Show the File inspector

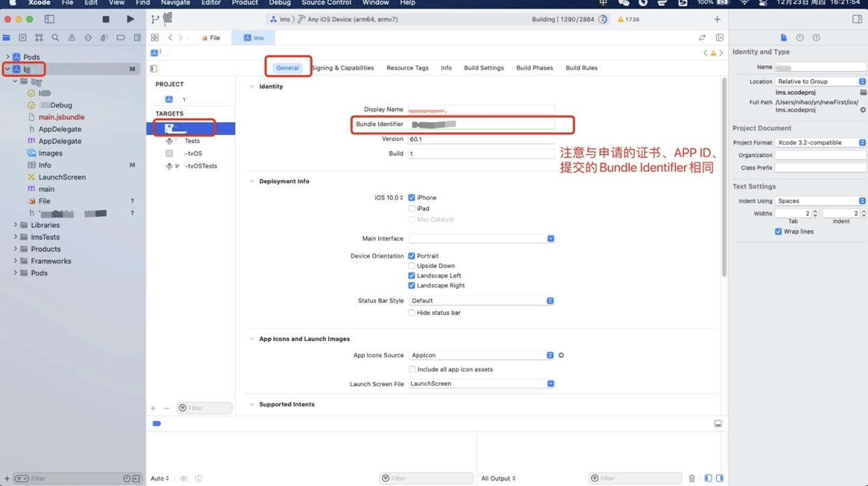(x=783, y=38)
